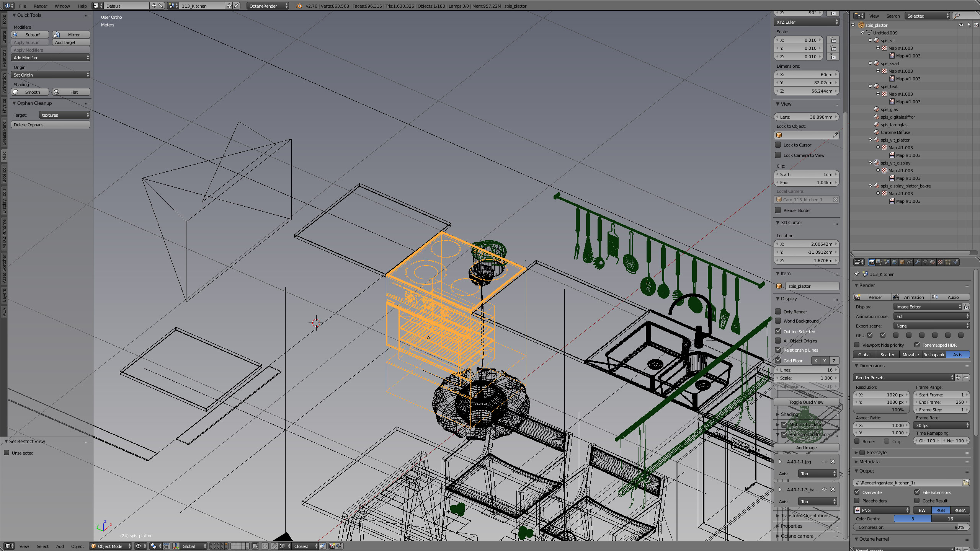980x551 pixels.
Task: Toggle the 3D manipulator axes icon
Action: pos(176,546)
